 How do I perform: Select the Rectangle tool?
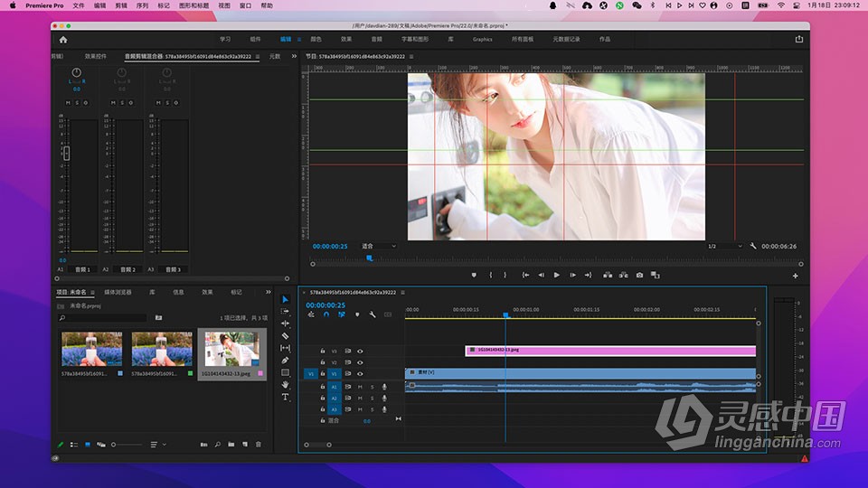[x=285, y=372]
